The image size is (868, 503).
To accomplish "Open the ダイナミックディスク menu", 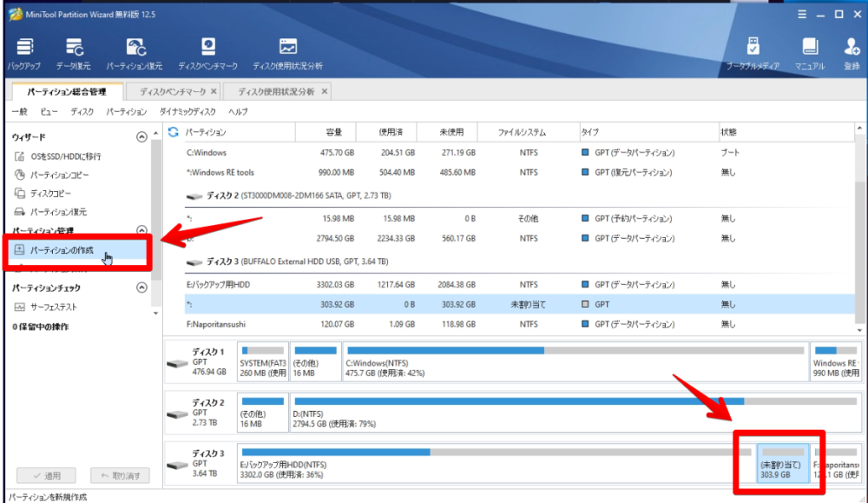I will pos(187,112).
